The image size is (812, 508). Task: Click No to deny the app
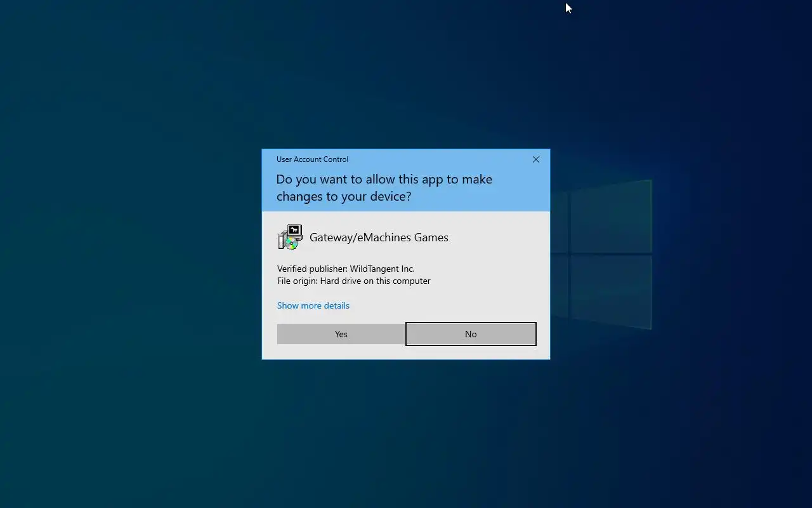click(x=471, y=334)
